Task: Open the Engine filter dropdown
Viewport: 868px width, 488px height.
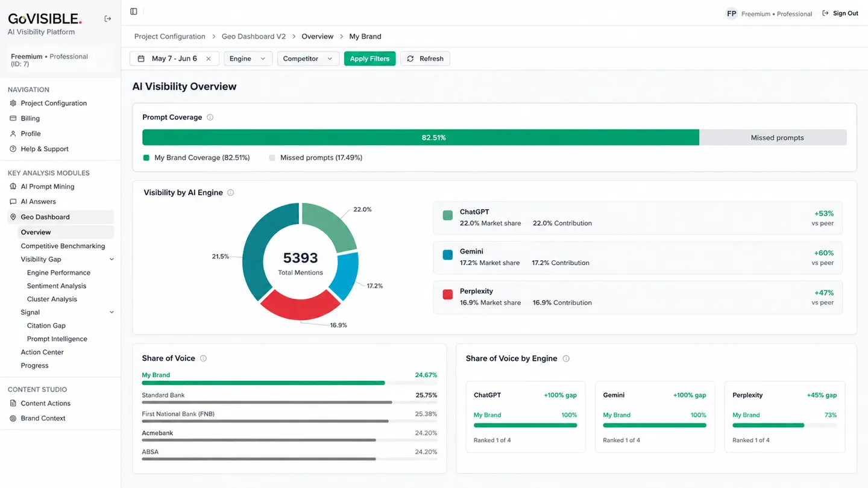Action: (248, 58)
